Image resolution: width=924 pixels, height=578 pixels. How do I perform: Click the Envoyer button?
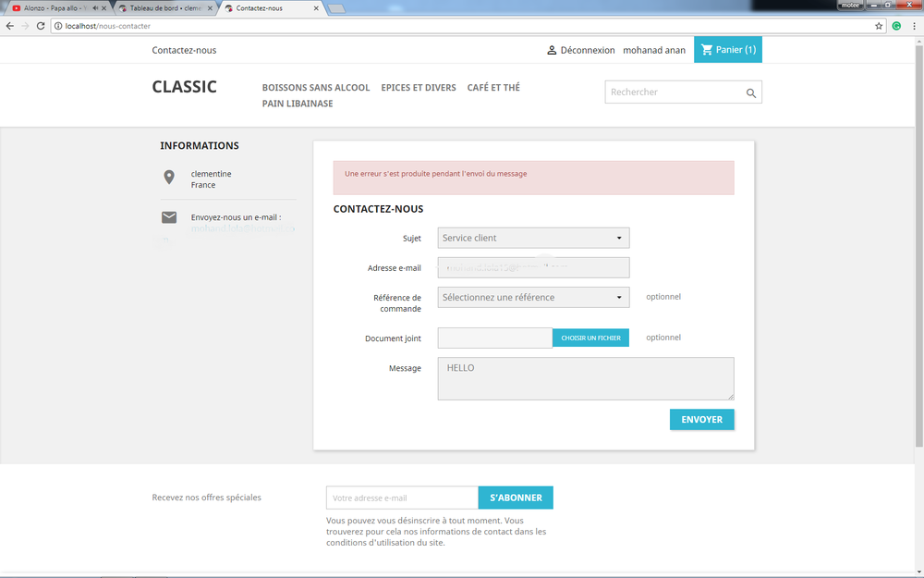click(x=702, y=419)
